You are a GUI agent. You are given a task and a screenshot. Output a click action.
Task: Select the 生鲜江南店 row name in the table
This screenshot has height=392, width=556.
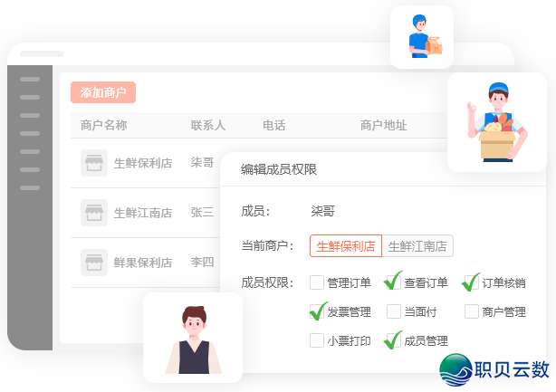143,213
